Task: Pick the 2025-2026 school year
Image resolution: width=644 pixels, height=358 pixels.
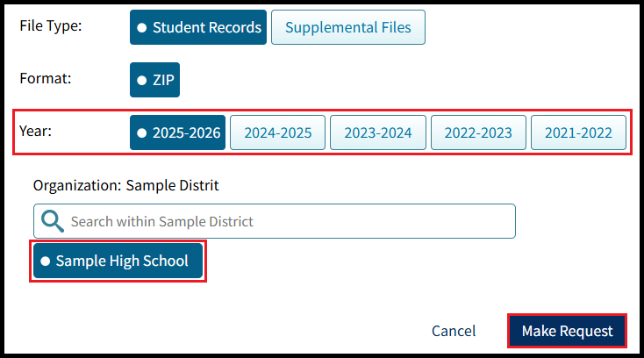Action: (177, 133)
